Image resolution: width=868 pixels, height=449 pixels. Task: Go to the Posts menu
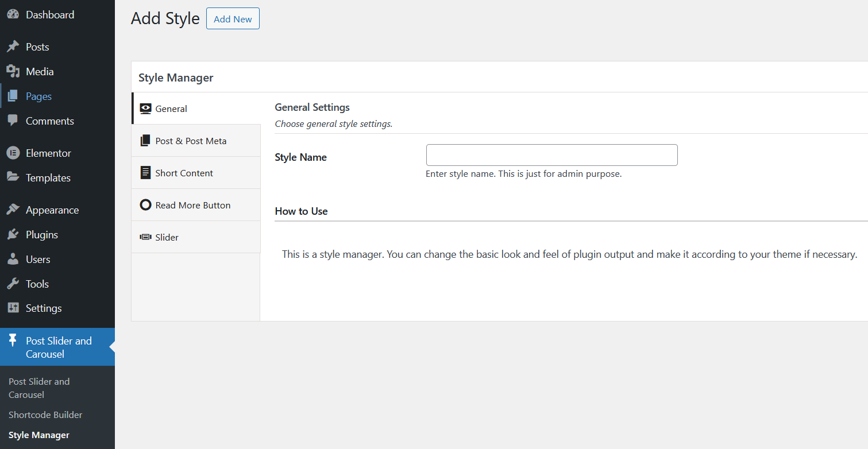57,47
